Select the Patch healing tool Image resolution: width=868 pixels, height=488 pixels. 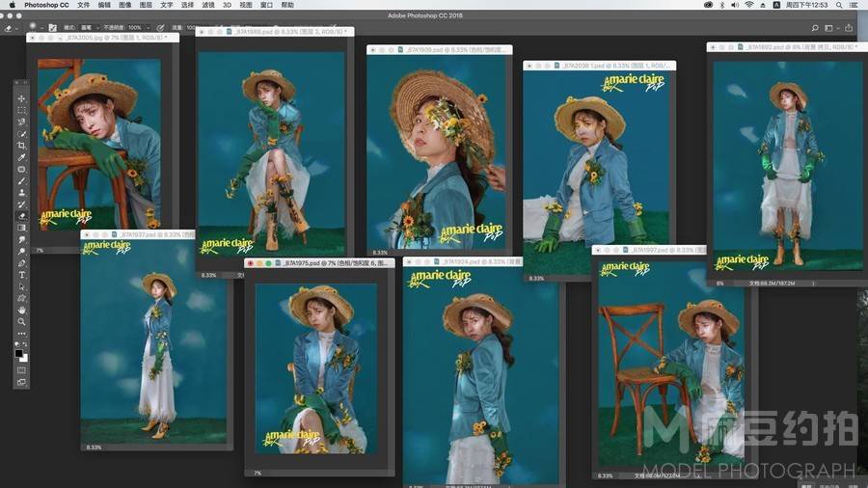[21, 169]
